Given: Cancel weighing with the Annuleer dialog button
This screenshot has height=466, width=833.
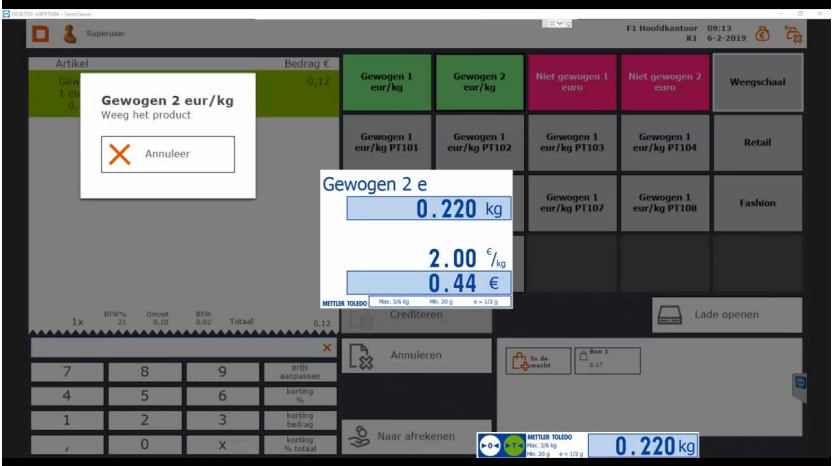Looking at the screenshot, I should pyautogui.click(x=168, y=154).
